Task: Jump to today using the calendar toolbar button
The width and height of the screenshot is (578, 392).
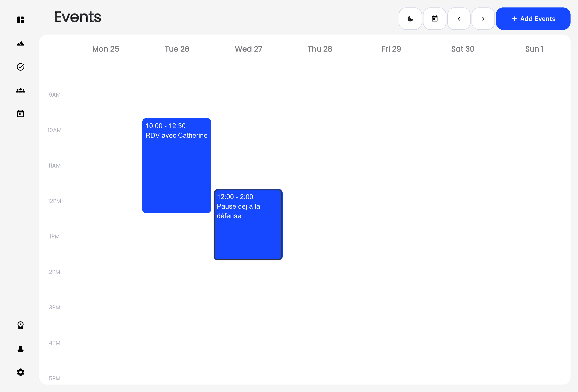Action: pyautogui.click(x=434, y=18)
